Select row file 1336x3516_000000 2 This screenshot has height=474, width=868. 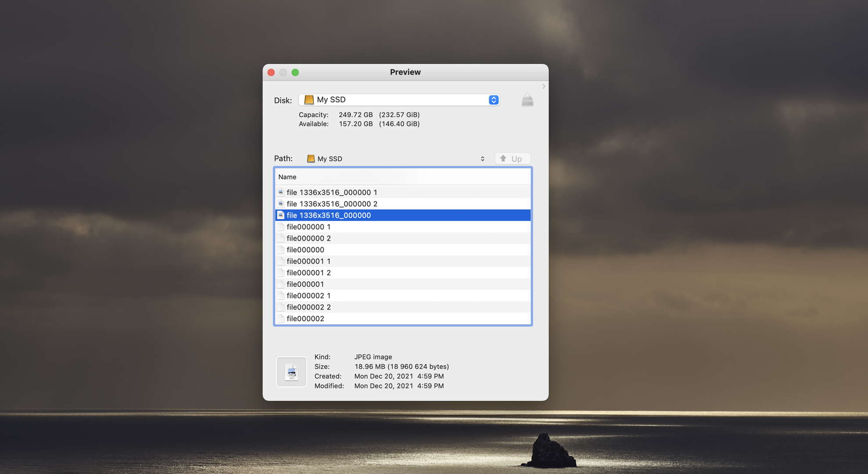tap(402, 204)
